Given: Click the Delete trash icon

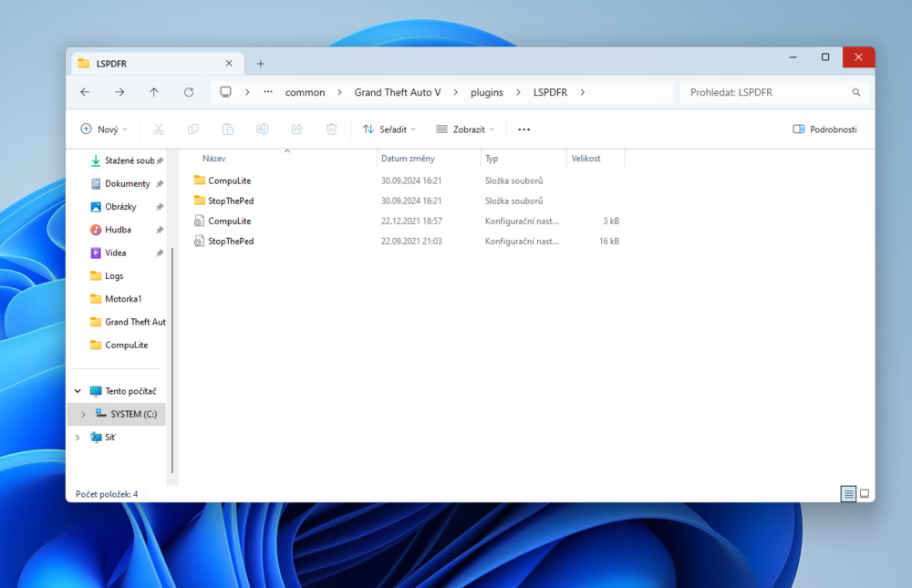Looking at the screenshot, I should click(331, 129).
